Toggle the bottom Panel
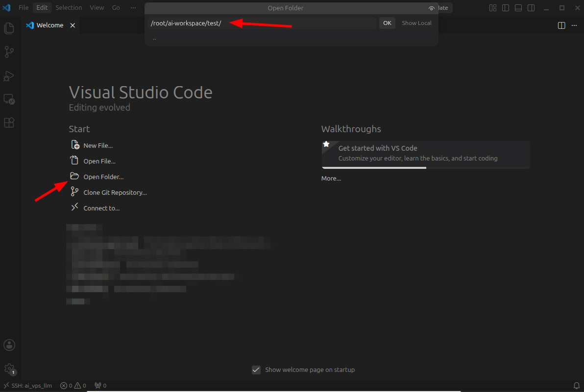The height and width of the screenshot is (392, 584). [x=518, y=8]
